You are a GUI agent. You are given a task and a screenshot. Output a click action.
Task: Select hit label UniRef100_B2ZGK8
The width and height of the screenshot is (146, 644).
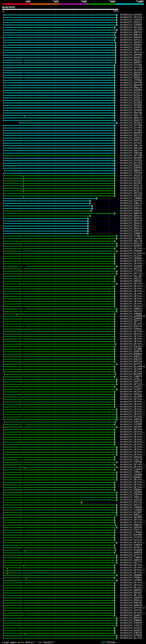click(131, 103)
